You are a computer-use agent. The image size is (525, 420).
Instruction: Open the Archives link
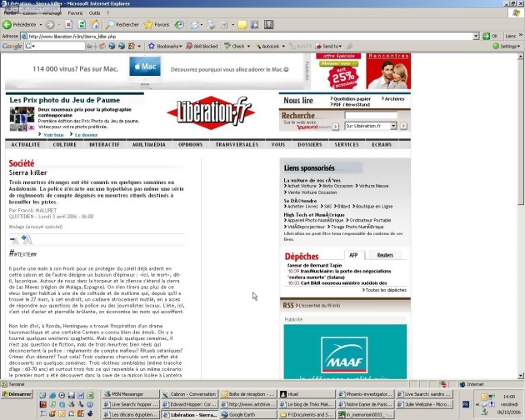point(394,99)
